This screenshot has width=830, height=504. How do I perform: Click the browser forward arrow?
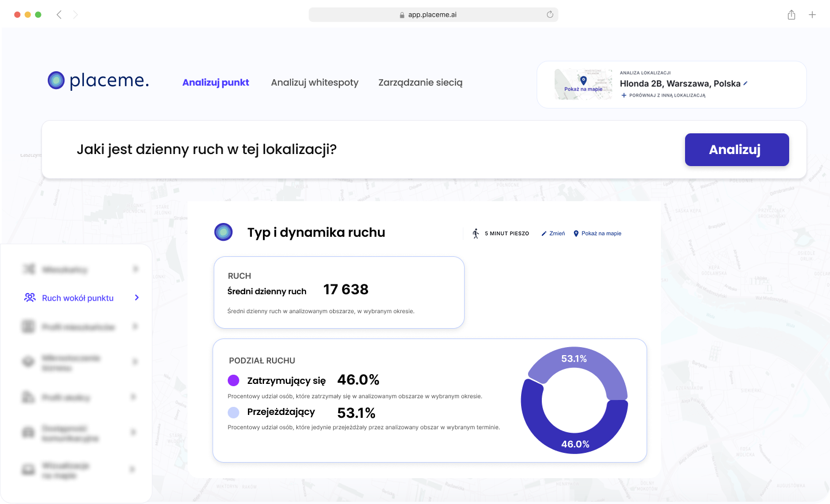coord(75,14)
